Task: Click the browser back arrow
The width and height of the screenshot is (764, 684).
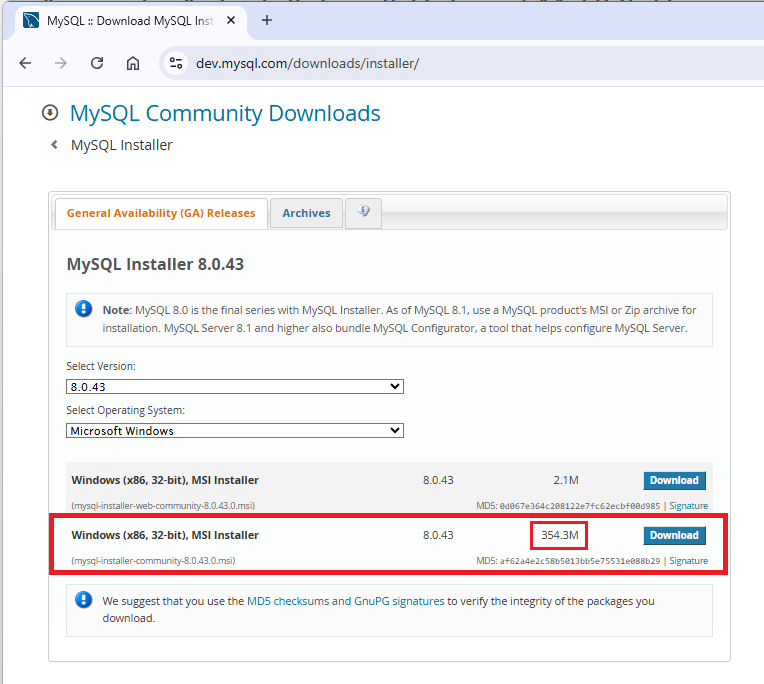Action: (x=25, y=63)
